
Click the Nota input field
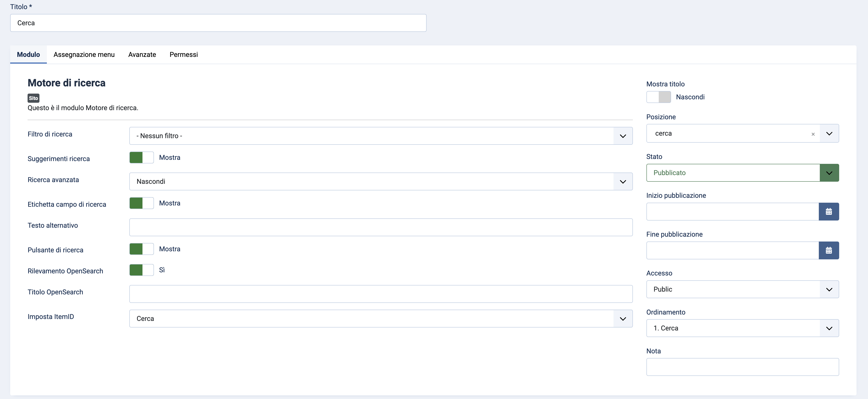point(743,367)
